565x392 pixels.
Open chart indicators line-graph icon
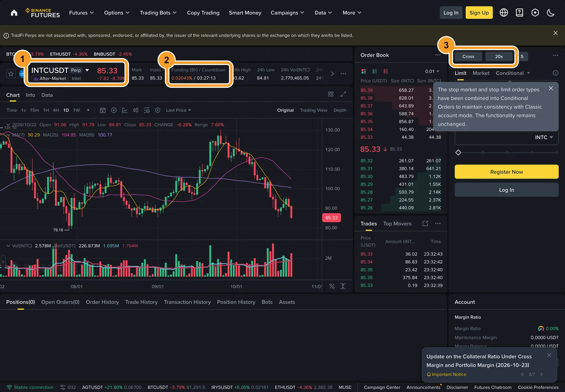click(125, 110)
